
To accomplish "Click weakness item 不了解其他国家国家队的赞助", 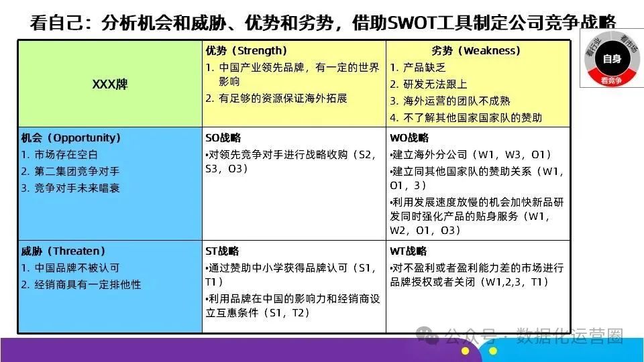I will pyautogui.click(x=466, y=118).
